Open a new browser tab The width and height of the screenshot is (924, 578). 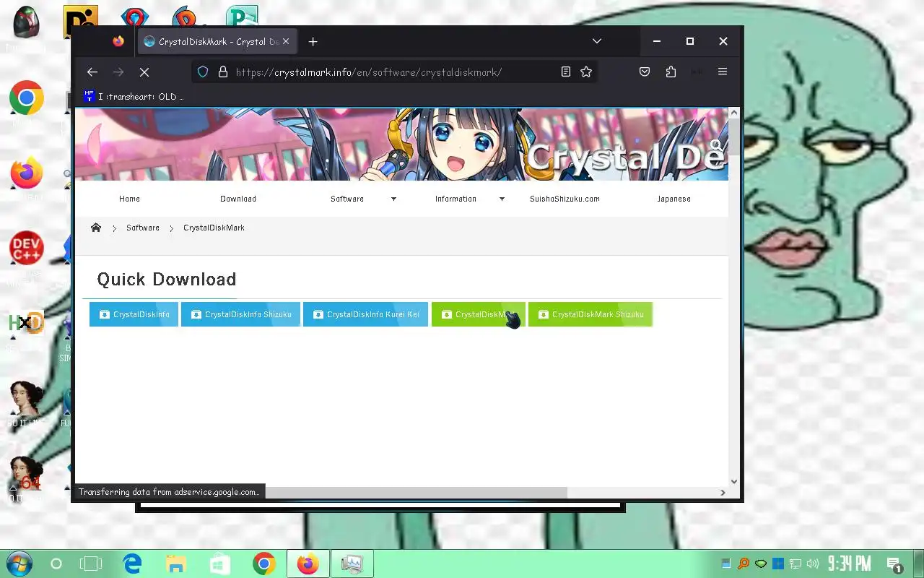click(x=313, y=41)
